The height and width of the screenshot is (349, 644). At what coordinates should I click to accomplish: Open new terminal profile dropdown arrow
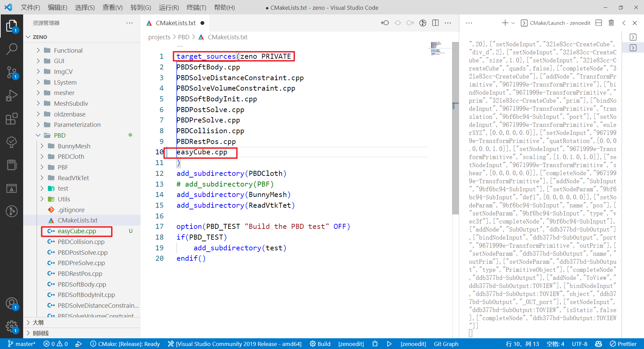[x=513, y=23]
